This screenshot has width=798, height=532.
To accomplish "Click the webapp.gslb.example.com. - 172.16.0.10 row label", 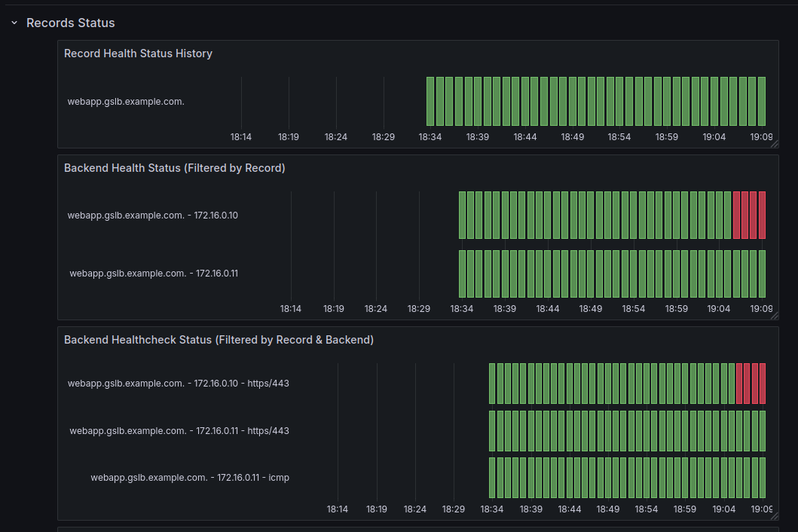I will pos(153,216).
